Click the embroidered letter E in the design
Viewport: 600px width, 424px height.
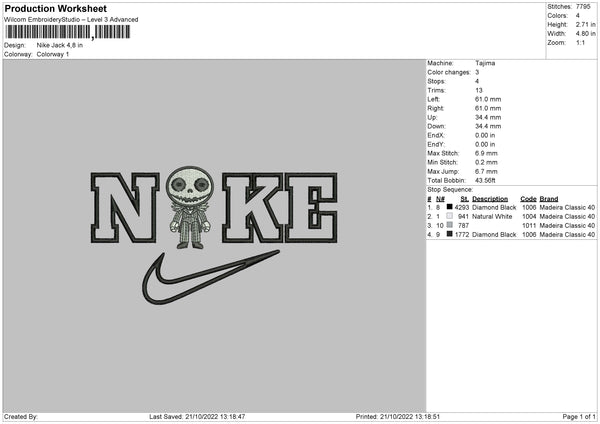point(311,208)
